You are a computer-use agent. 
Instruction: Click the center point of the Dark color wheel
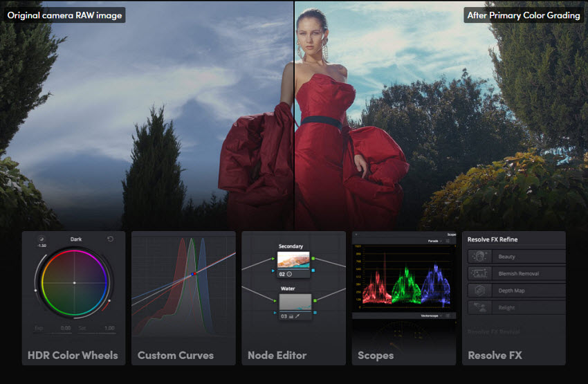click(x=74, y=283)
